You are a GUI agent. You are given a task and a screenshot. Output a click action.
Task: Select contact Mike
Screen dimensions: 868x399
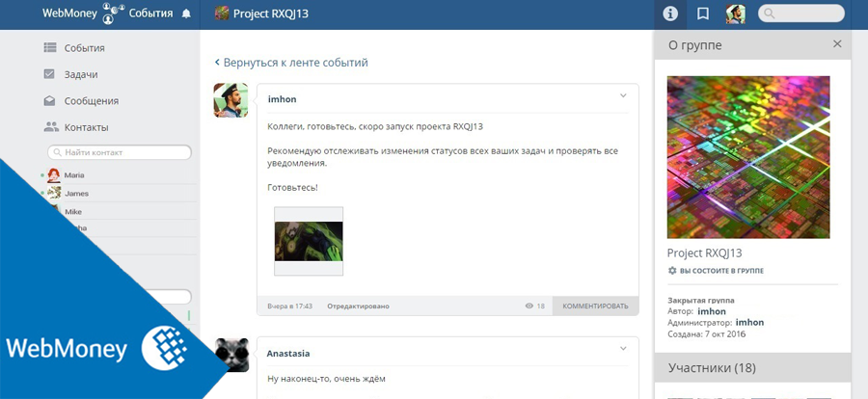[73, 212]
